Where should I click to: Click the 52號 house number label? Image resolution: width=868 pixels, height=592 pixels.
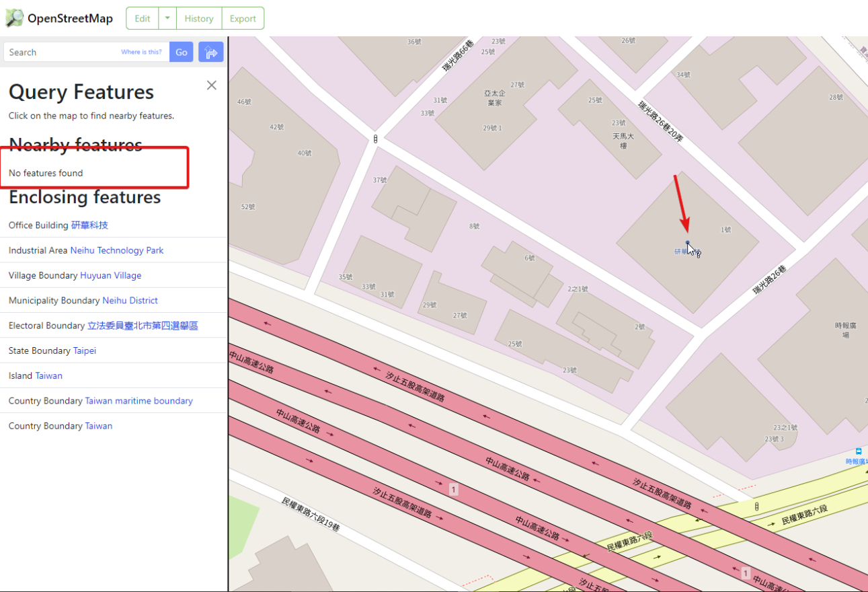[248, 207]
